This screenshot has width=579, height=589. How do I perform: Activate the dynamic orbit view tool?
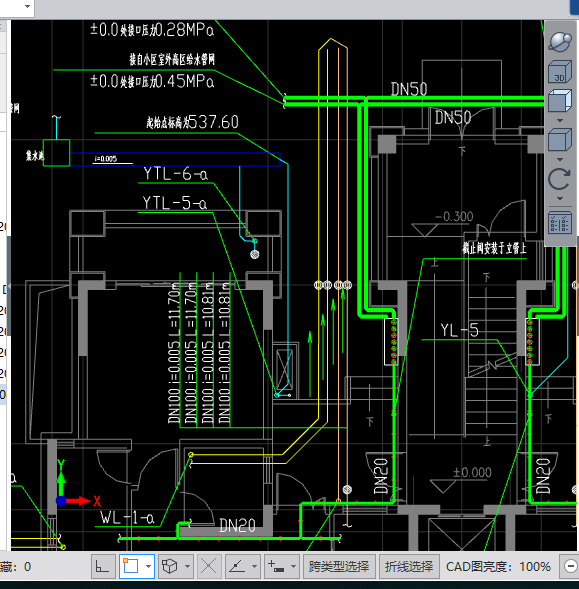point(559,41)
